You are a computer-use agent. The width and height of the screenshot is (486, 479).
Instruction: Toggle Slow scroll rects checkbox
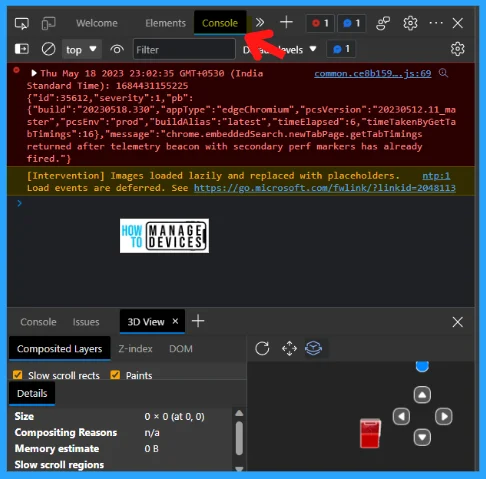tap(18, 375)
